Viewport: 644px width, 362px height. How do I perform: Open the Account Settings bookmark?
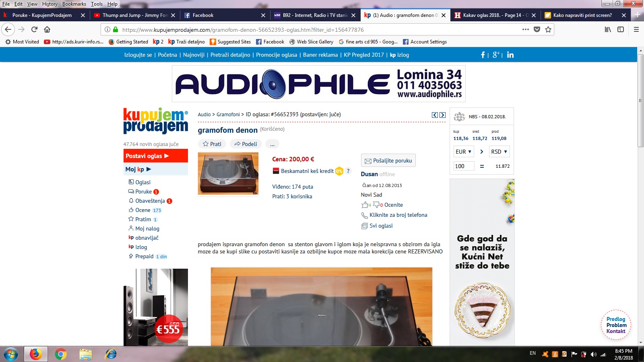[425, 42]
